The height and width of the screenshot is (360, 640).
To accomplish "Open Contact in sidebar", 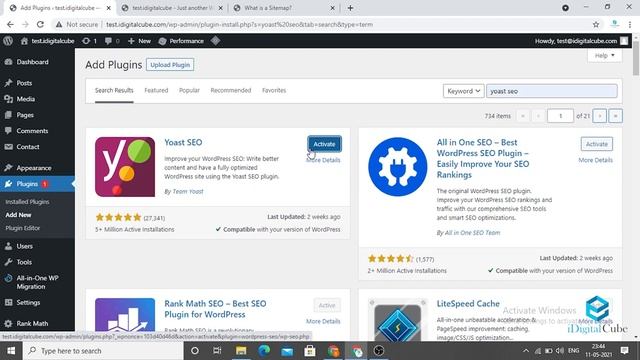I will coord(28,147).
